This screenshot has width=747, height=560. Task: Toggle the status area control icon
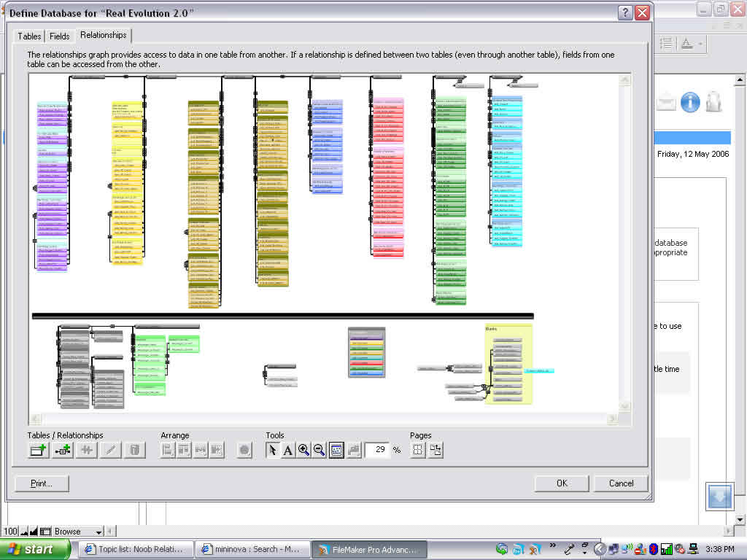click(x=46, y=532)
